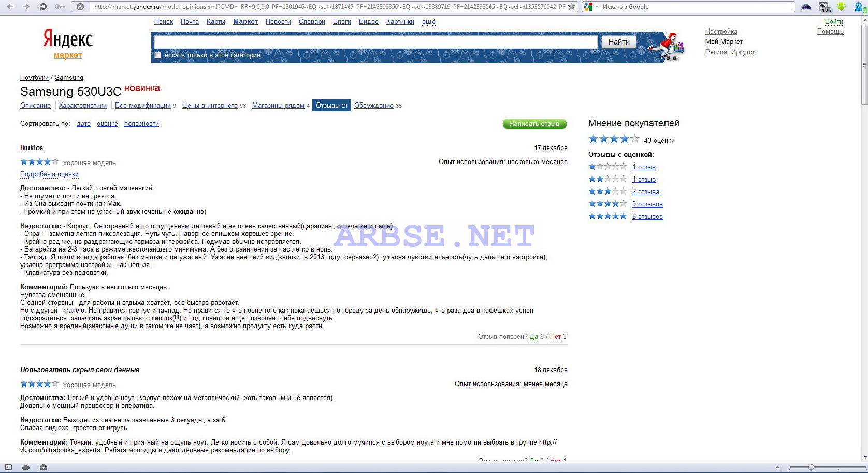868x473 pixels.
Task: Switch to Магазины рядом tab
Action: pos(278,106)
